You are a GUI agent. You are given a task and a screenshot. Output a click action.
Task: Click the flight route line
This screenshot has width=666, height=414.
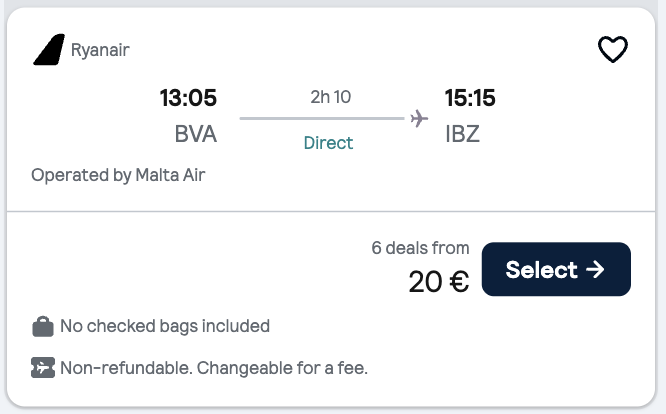[322, 118]
